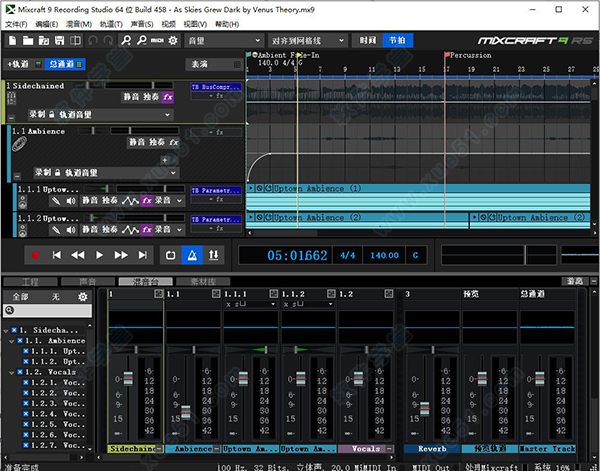Solo track 1.1.1 Uptown

[x=110, y=200]
